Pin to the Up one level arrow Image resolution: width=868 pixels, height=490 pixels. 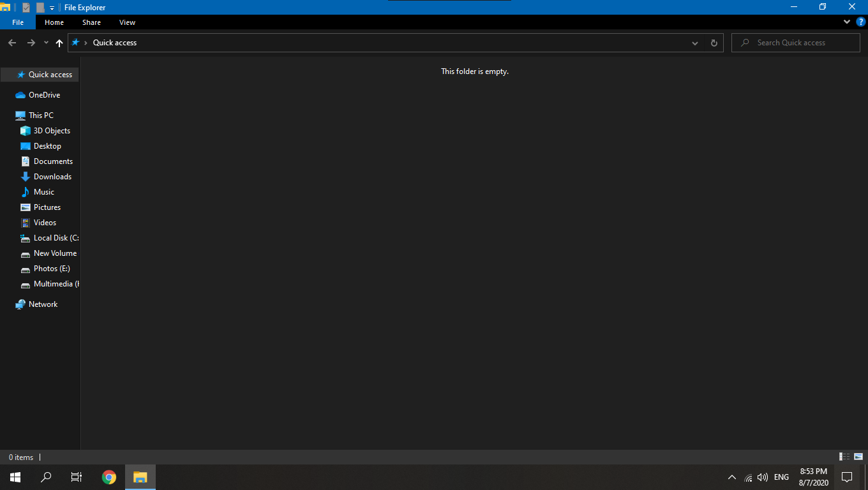tap(59, 43)
